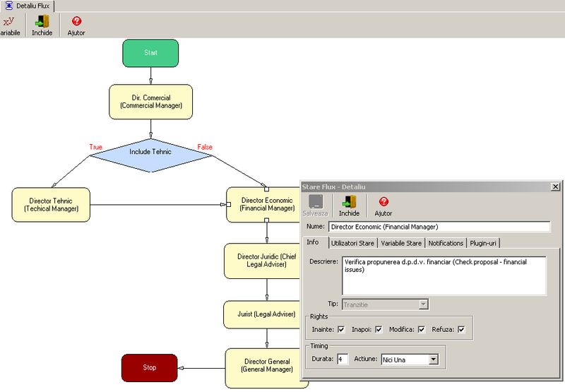
Task: Close the Stare Flux - Detaliu dialog
Action: click(556, 186)
